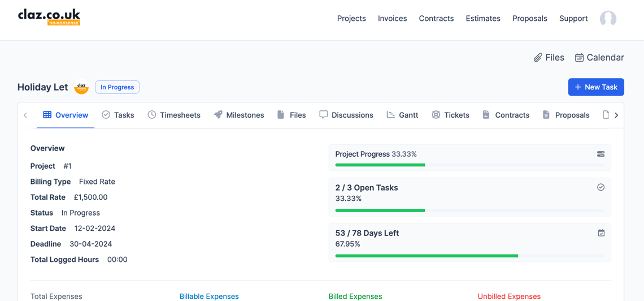This screenshot has height=301, width=644.
Task: Open Invoices in the top navigation
Action: (392, 19)
